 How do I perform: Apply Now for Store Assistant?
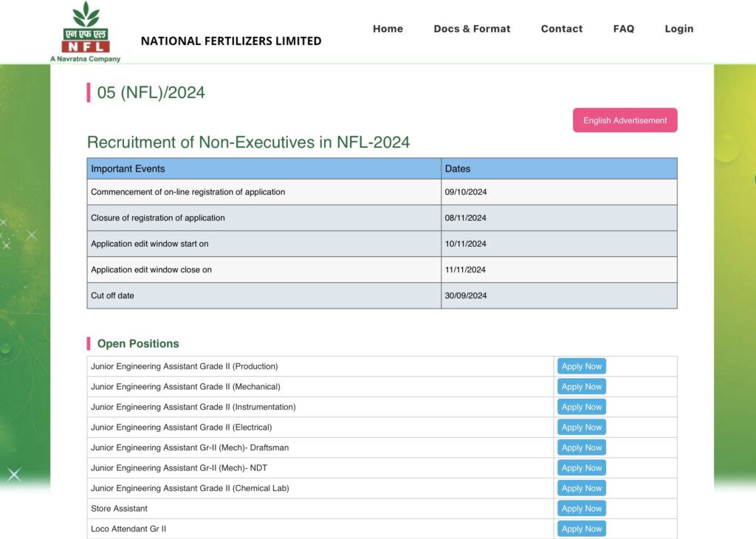click(x=582, y=508)
